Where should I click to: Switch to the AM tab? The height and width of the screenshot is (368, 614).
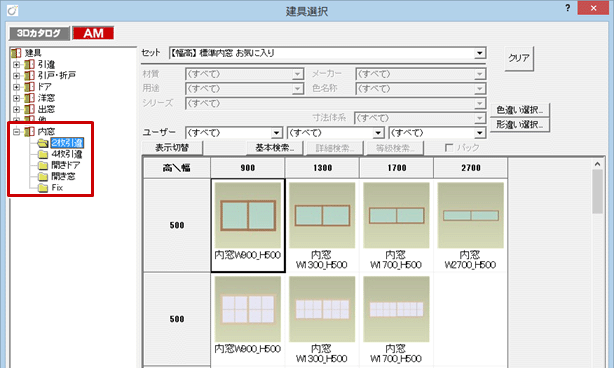[x=93, y=33]
